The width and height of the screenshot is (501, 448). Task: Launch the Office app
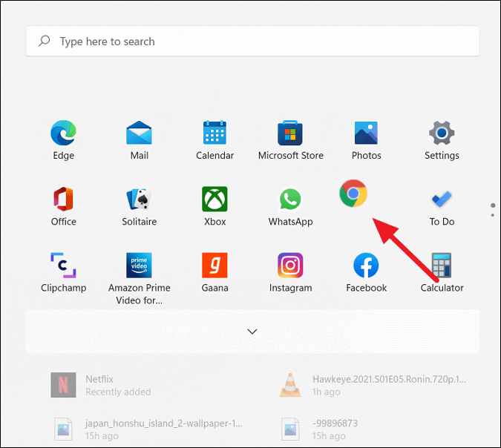coord(63,206)
